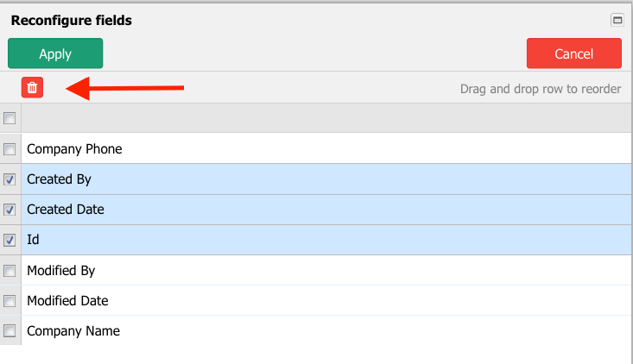Select the Created Date row
Image resolution: width=633 pixels, height=364 pixels.
[326, 210]
